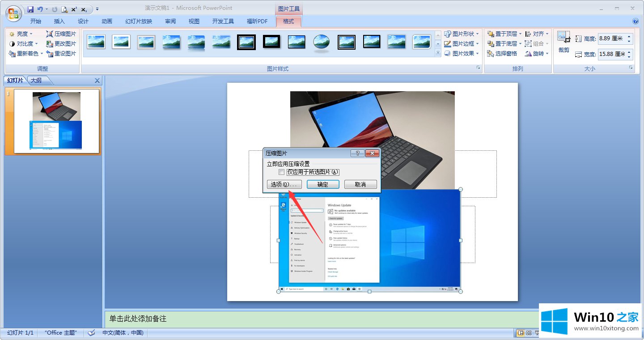This screenshot has height=340, width=644.
Task: Open PowerPoint help question mark icon
Action: 636,21
